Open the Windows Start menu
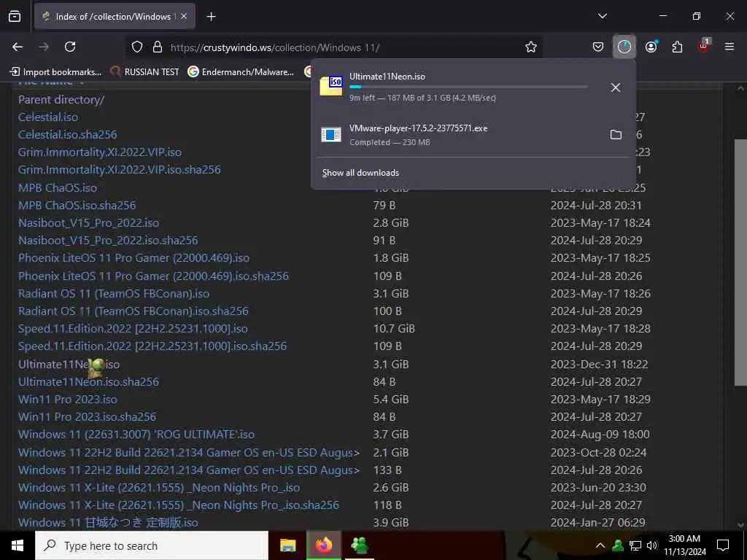The width and height of the screenshot is (747, 560). (18, 545)
